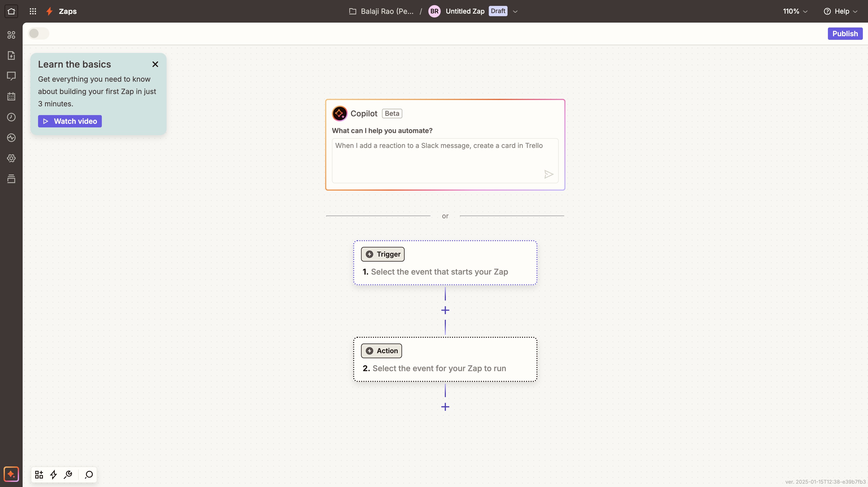868x487 pixels.
Task: Open the Help dropdown menu
Action: tap(840, 11)
